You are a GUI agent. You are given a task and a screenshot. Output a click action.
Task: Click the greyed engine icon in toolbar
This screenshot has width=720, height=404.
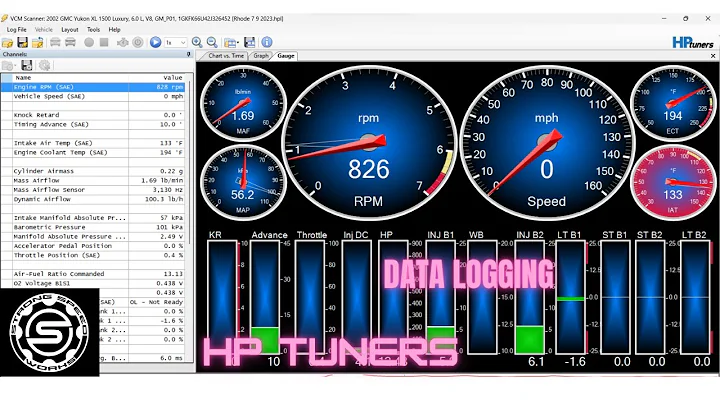point(123,43)
